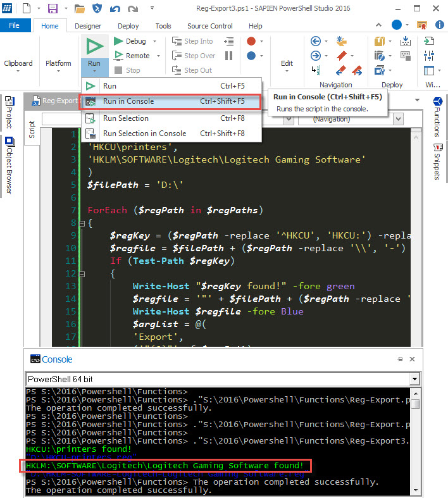Open the Help tab
Image resolution: width=448 pixels, height=498 pixels.
pyautogui.click(x=255, y=26)
